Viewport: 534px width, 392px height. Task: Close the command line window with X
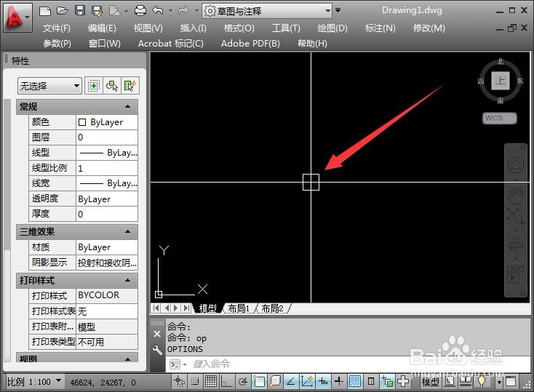157,334
